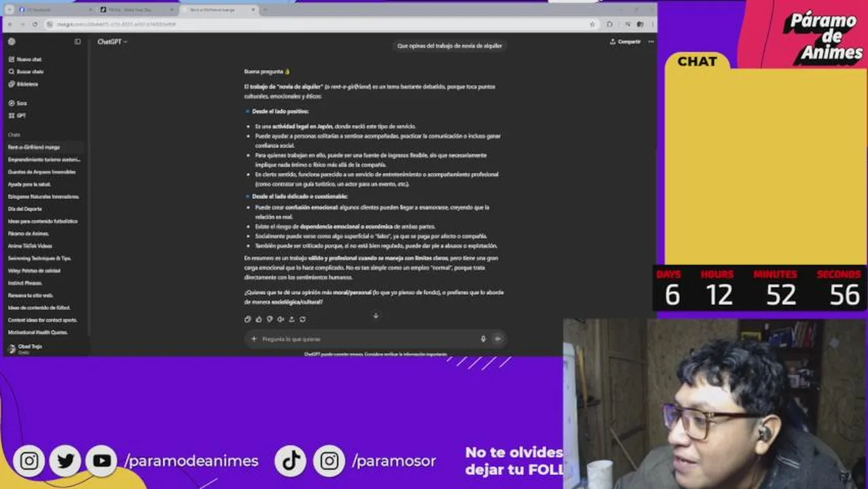Go forward in the browser
Screen dimensions: 868x489
tap(22, 24)
